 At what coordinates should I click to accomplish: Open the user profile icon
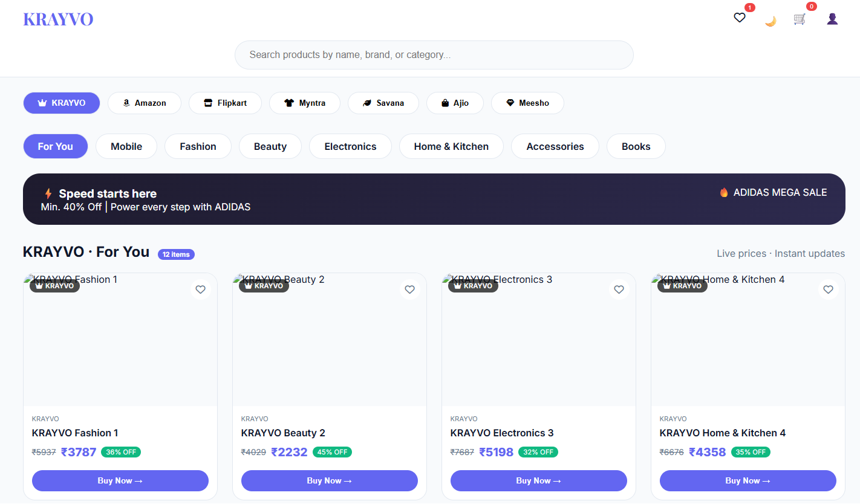[832, 19]
